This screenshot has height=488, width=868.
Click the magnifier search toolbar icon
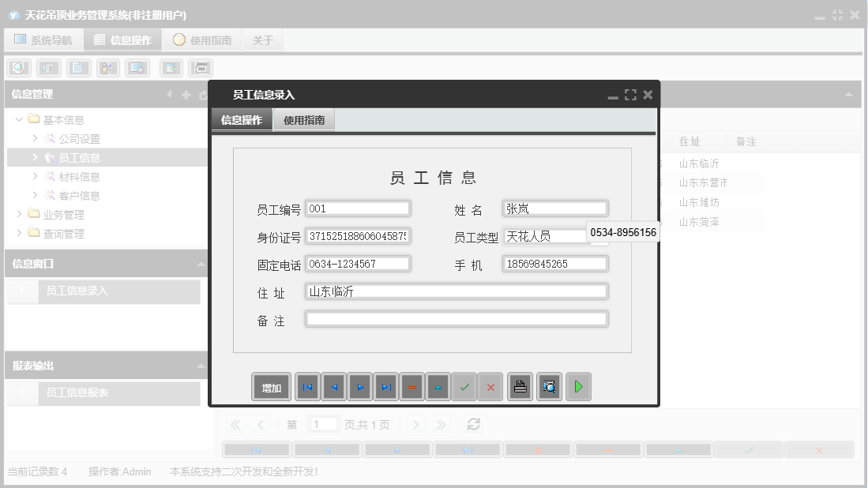tap(17, 68)
